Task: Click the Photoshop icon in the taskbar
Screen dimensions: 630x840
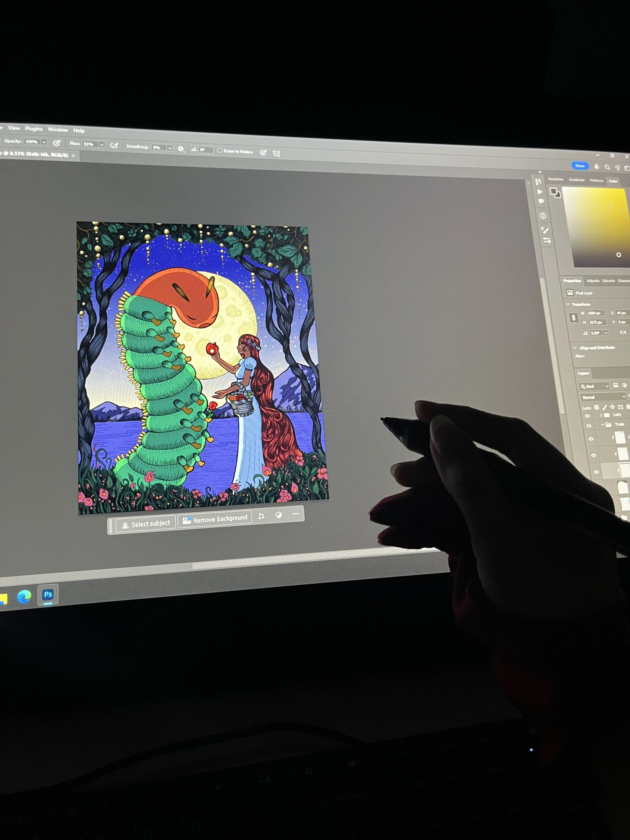Action: pos(48,595)
